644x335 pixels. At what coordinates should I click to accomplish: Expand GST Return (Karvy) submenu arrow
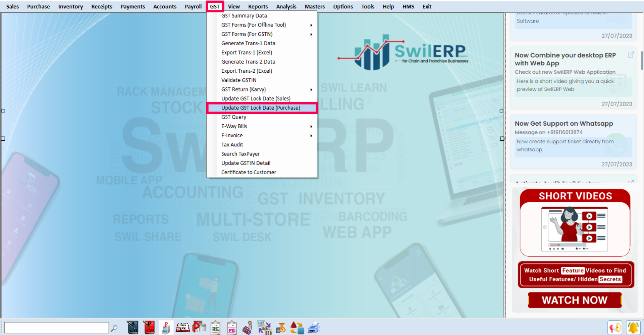(x=311, y=89)
